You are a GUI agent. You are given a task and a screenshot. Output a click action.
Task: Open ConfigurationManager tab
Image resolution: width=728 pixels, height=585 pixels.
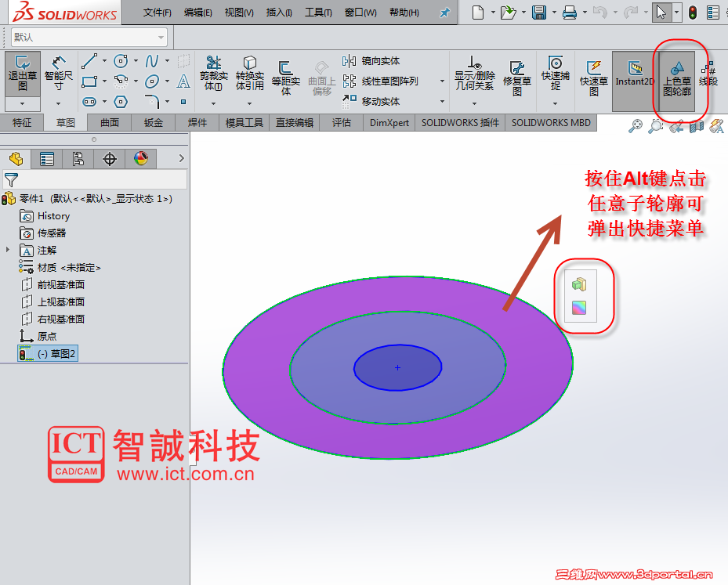point(78,159)
